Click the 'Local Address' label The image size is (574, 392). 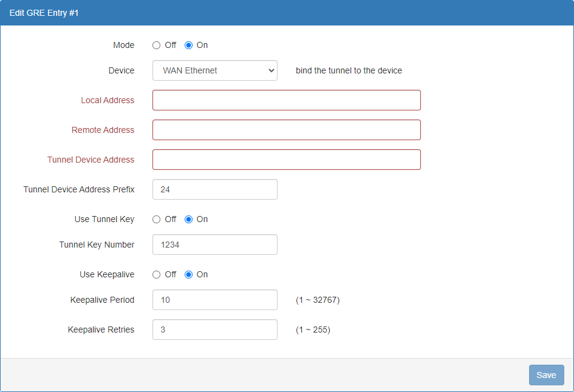[x=108, y=100]
